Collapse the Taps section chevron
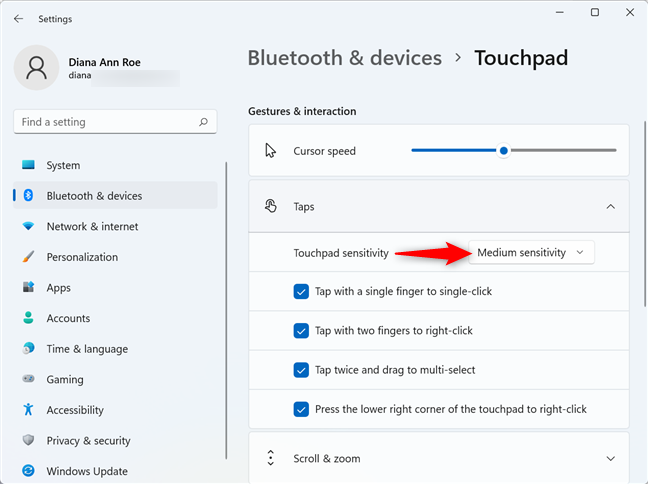Screen dimensions: 648x484 pos(610,206)
